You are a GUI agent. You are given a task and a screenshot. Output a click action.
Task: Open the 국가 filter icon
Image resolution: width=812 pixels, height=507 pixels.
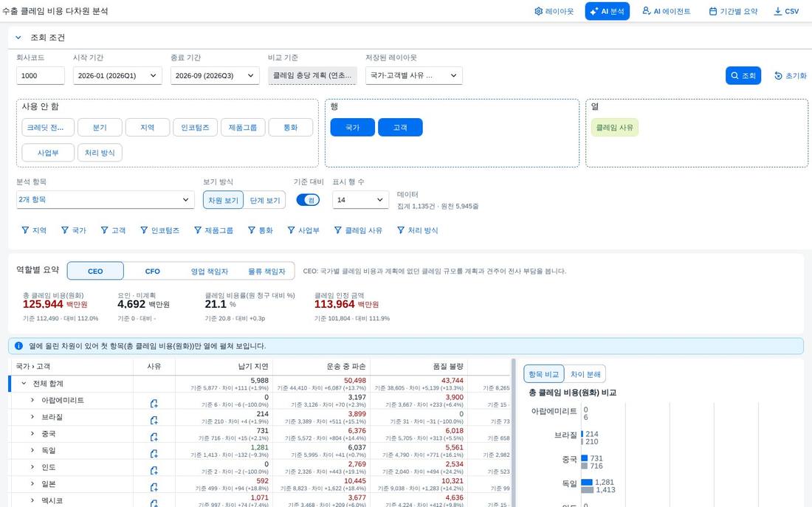point(65,230)
